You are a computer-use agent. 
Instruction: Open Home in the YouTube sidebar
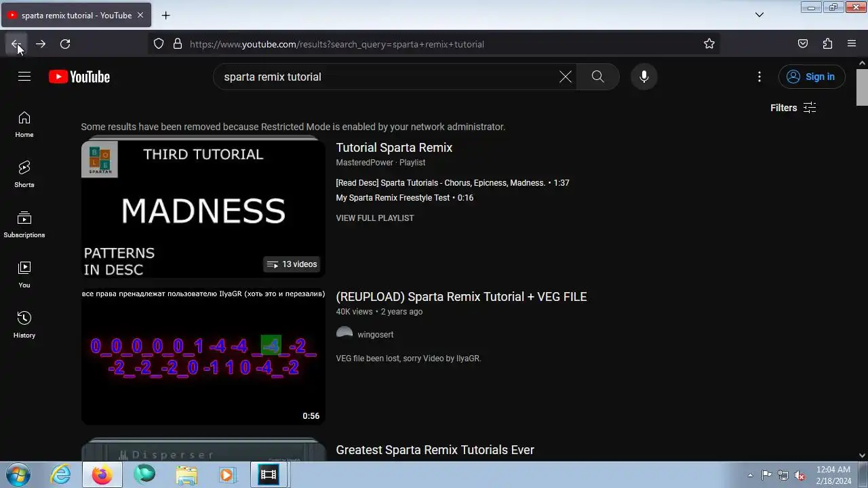click(x=24, y=125)
